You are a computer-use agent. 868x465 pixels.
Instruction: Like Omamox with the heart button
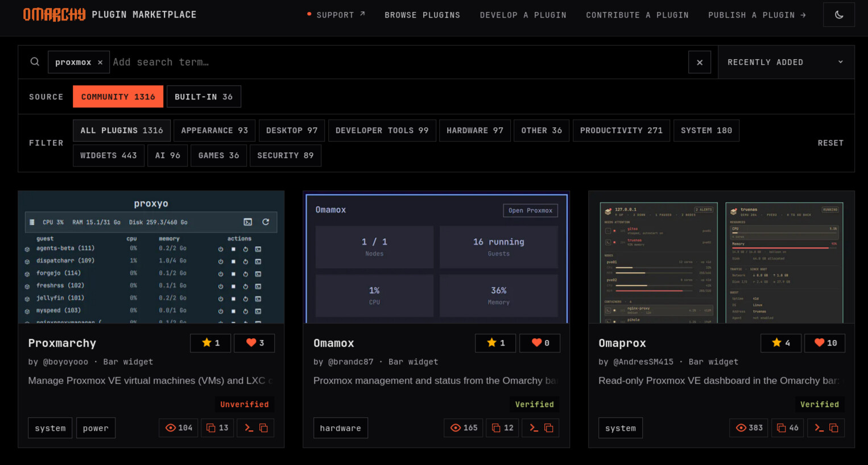540,343
